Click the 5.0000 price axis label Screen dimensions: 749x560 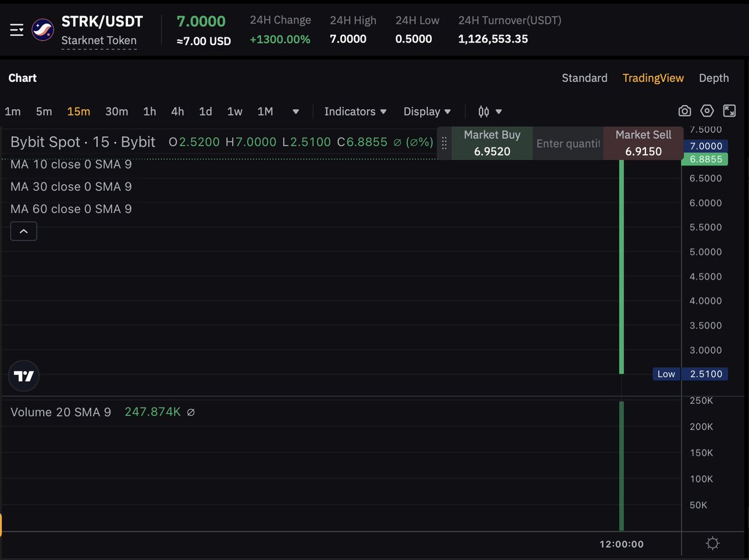(705, 252)
